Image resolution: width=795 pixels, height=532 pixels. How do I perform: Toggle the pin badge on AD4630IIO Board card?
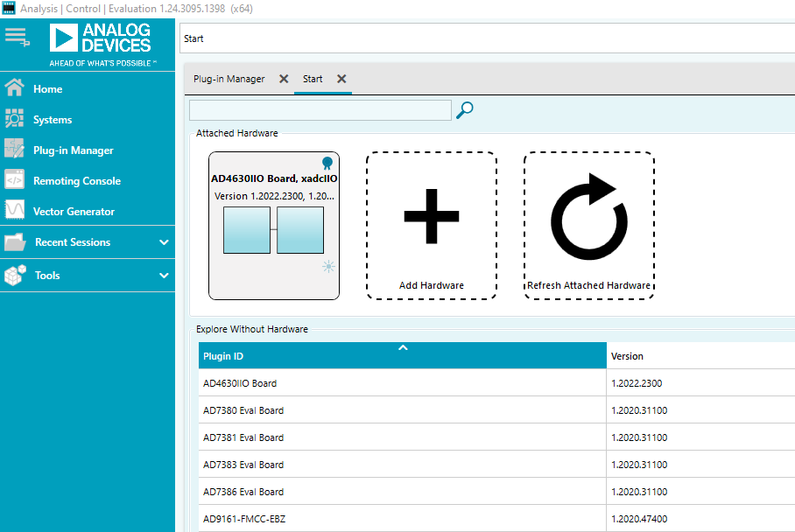point(328,164)
